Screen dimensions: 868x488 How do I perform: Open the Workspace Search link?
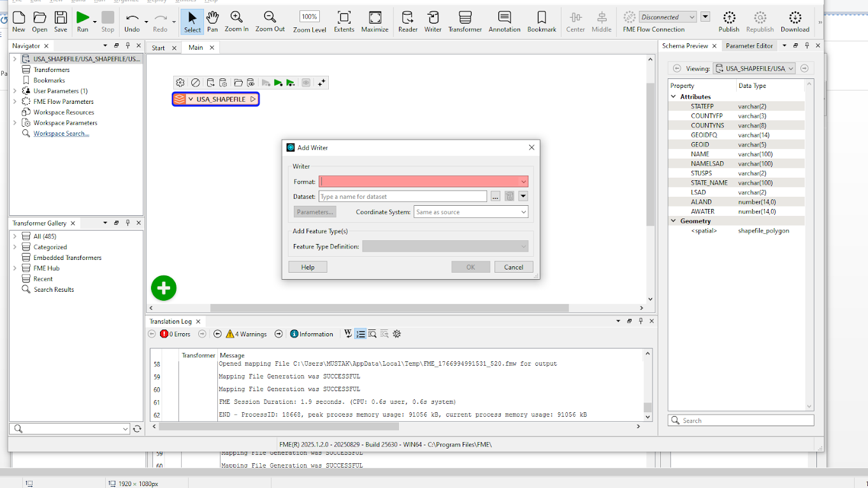(61, 134)
